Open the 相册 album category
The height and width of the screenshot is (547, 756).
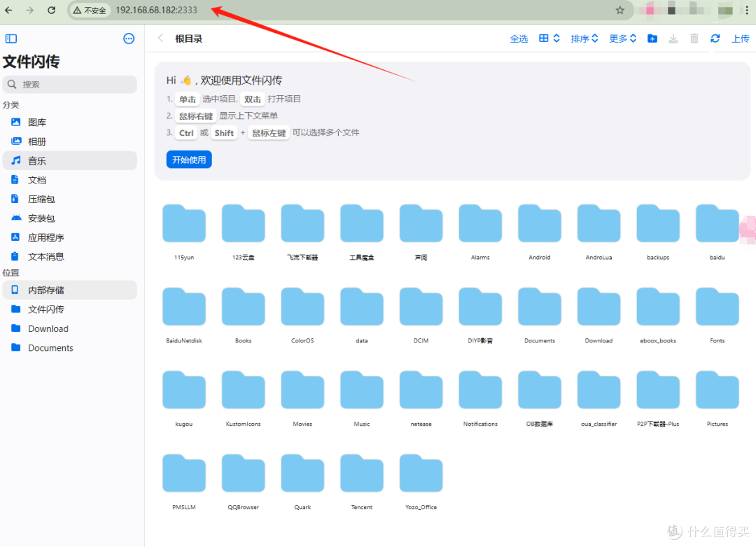tap(70, 141)
